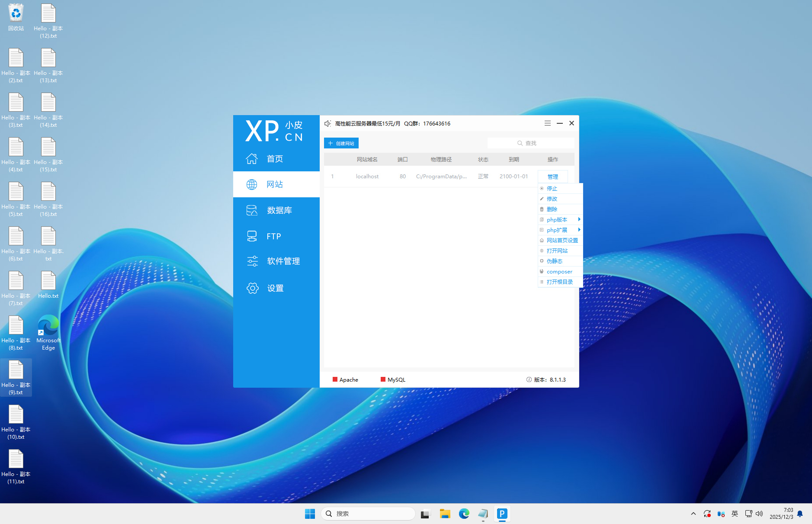812x524 pixels.
Task: Click the QQ群: 176643616 announcement text
Action: (427, 124)
